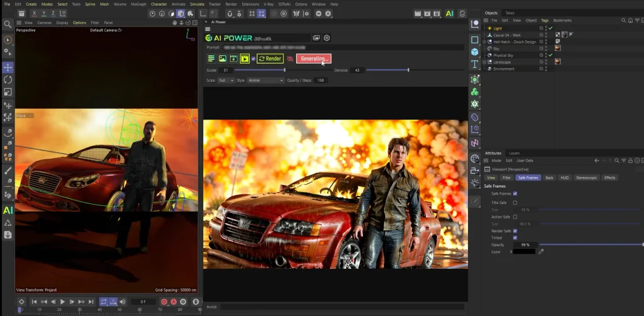Viewport: 644px width, 316px height.
Task: Toggle Z axis lock
Action: (x=53, y=14)
